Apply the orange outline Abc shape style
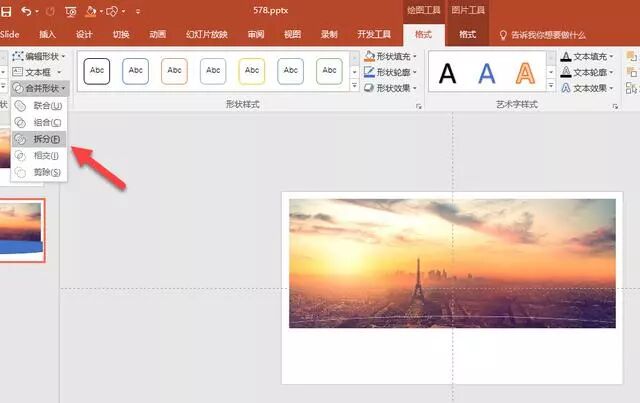640x403 pixels. (x=174, y=71)
